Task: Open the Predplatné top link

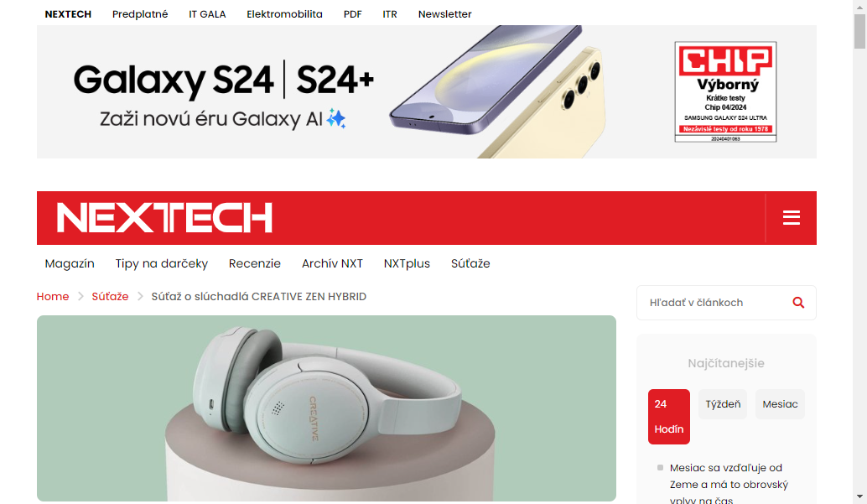Action: coord(140,13)
